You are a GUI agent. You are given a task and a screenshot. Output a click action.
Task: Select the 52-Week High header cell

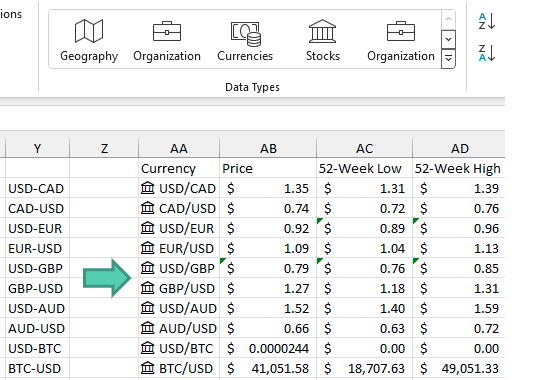click(459, 168)
